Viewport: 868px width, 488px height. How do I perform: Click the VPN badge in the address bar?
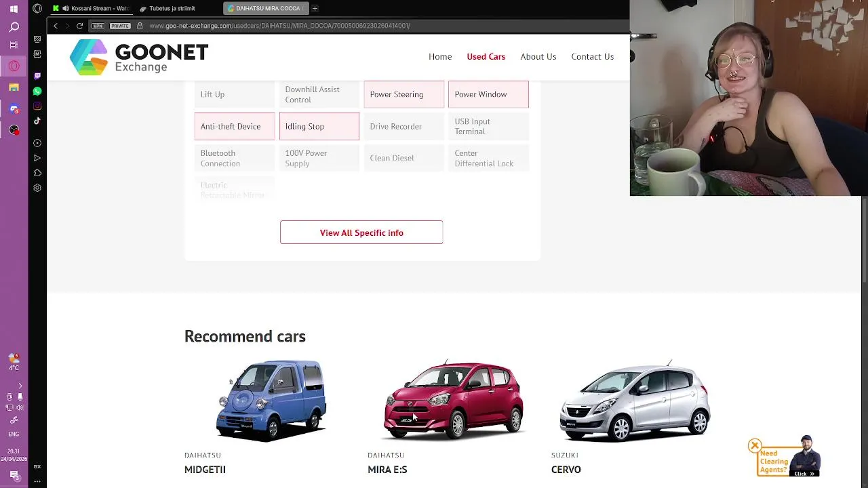point(98,26)
